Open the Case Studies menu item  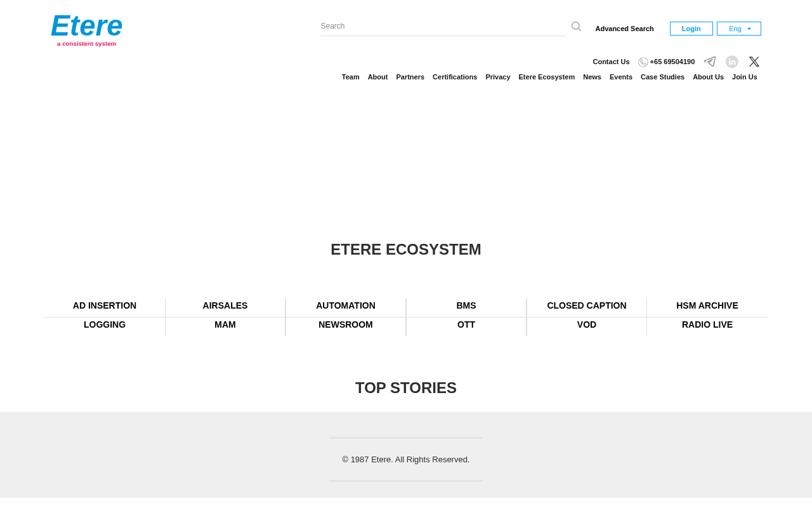[x=662, y=77]
